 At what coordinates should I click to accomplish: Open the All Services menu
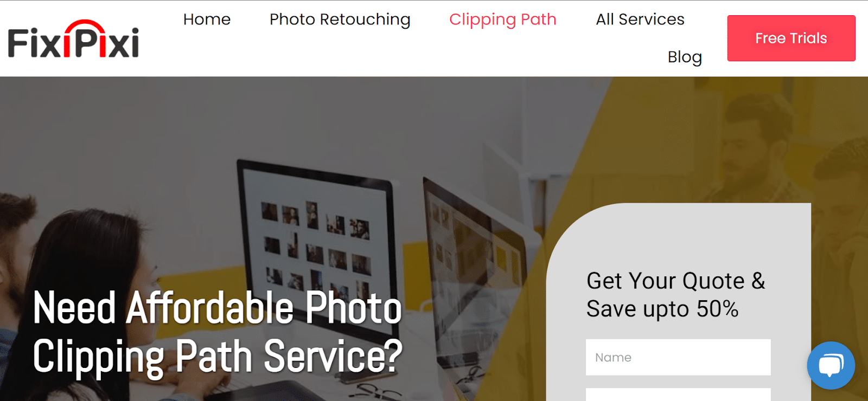(x=640, y=20)
